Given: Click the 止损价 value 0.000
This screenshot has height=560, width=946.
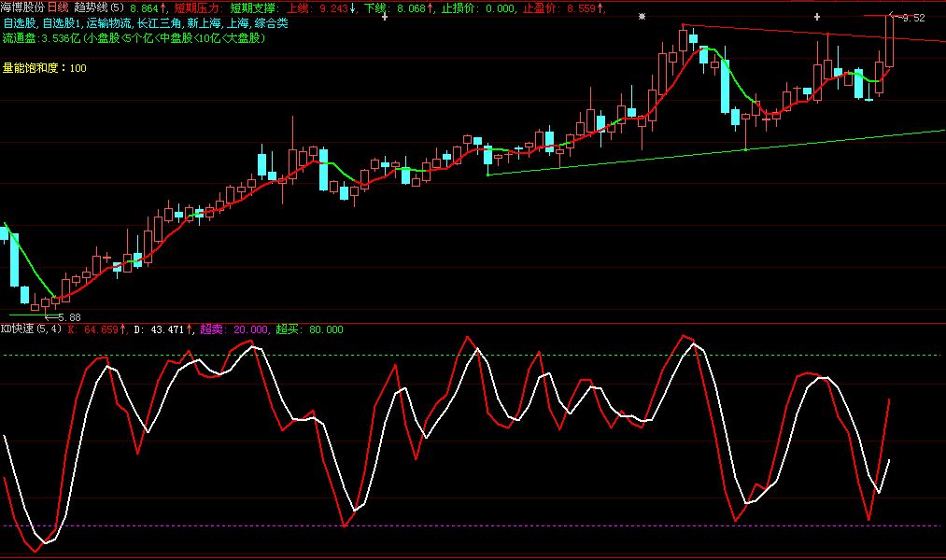Looking at the screenshot, I should (501, 8).
